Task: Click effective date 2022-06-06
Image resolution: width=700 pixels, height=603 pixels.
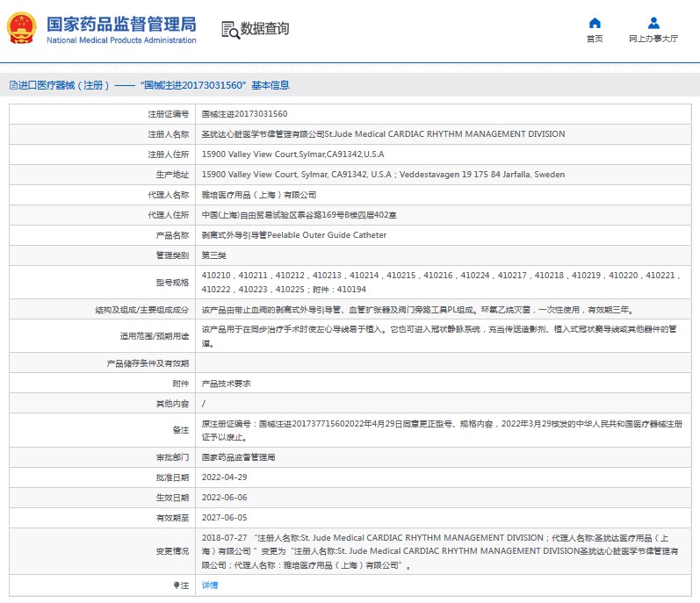Action: tap(225, 498)
